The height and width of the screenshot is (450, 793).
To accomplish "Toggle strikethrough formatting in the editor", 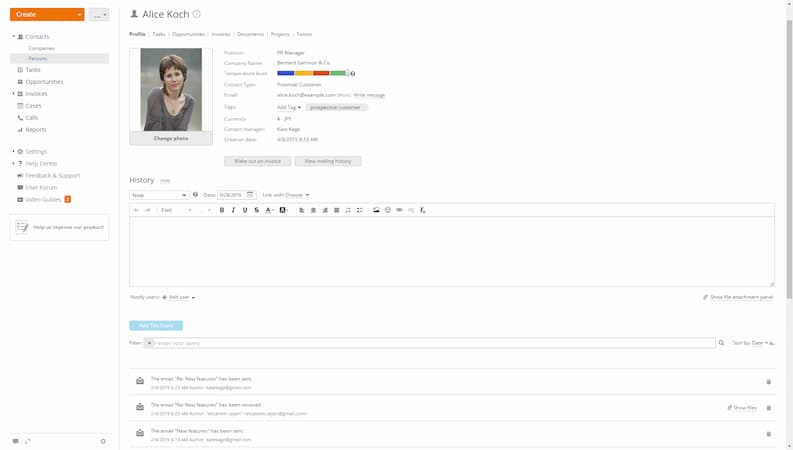I will click(257, 210).
